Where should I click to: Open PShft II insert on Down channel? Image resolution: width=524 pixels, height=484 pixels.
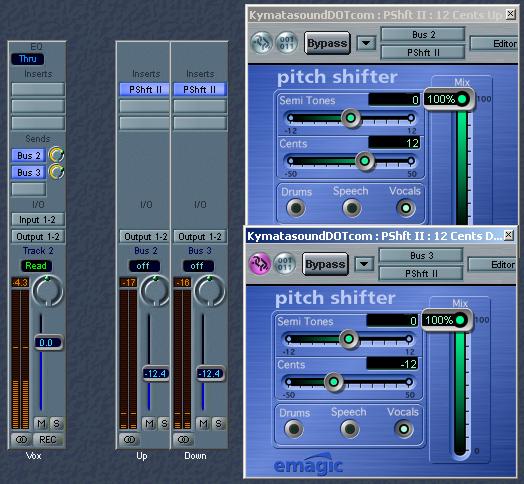click(x=200, y=90)
